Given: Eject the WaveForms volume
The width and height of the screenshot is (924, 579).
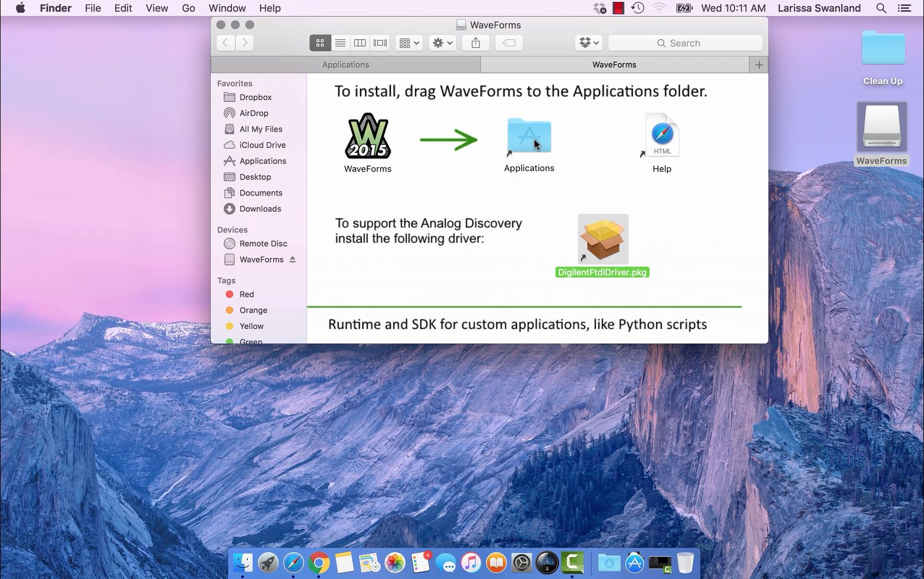Looking at the screenshot, I should (293, 259).
